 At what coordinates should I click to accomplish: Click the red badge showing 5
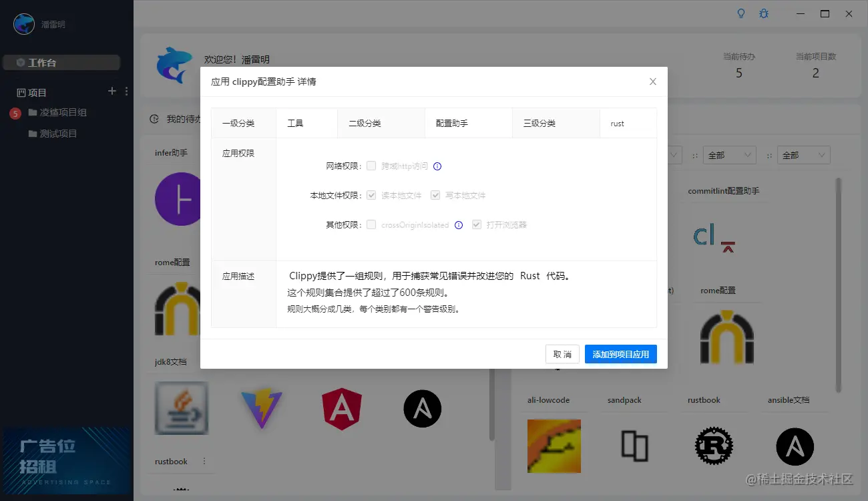coord(15,114)
